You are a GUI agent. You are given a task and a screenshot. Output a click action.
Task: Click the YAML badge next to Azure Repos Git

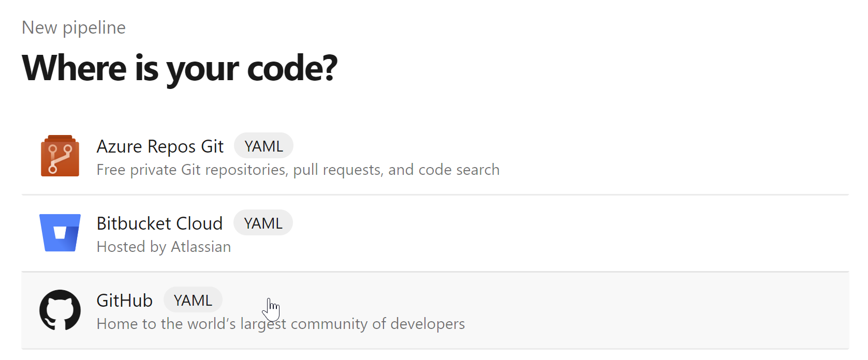pyautogui.click(x=263, y=145)
